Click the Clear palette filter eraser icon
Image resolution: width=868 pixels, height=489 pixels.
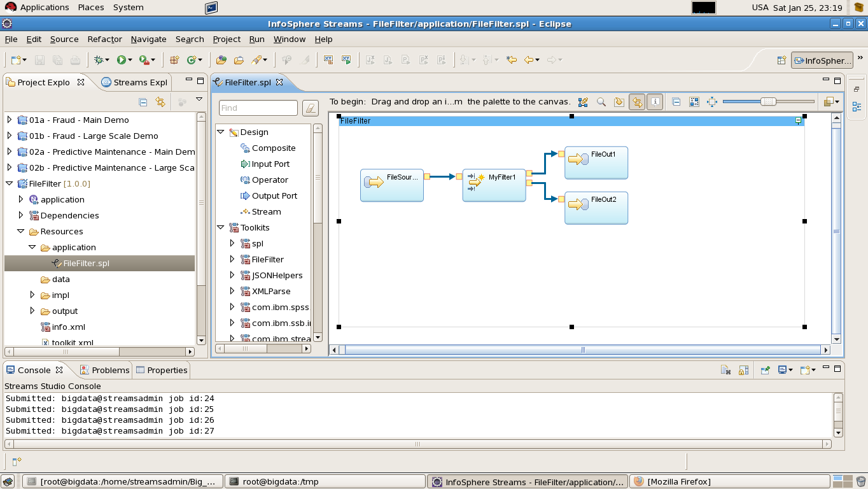click(x=311, y=108)
